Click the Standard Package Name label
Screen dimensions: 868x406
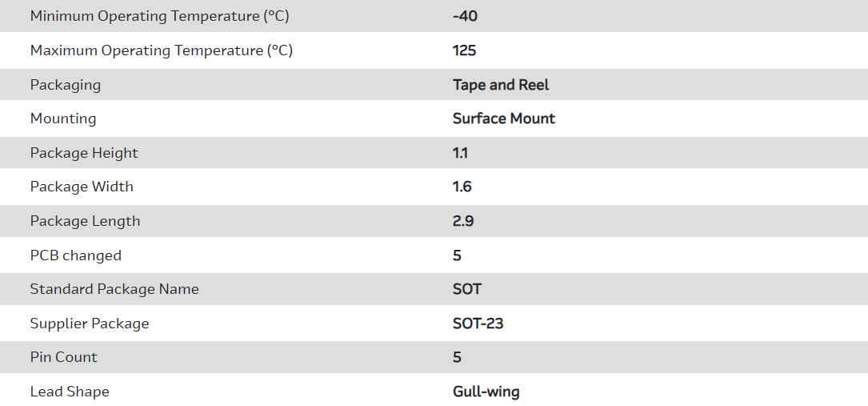tap(114, 289)
